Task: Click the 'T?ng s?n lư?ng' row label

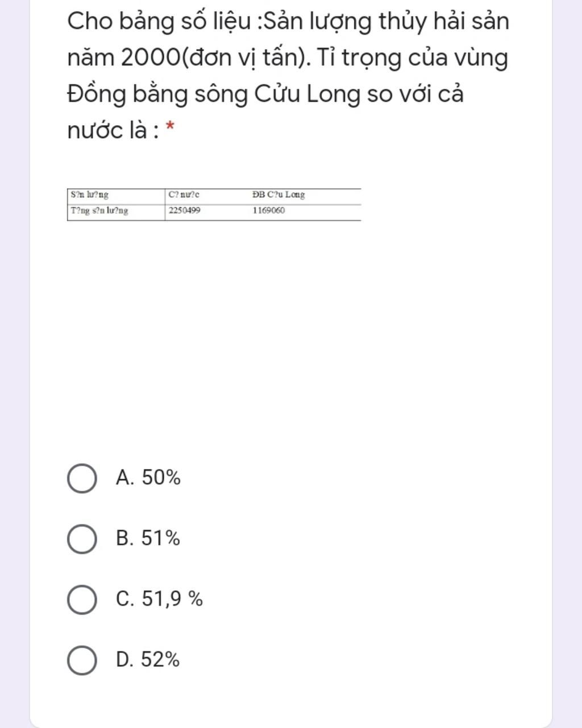Action: click(x=99, y=210)
